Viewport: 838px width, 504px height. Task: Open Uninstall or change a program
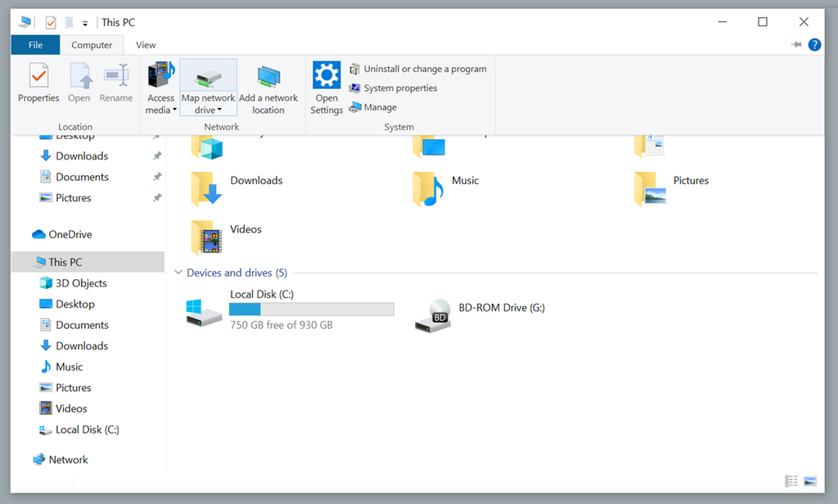418,69
